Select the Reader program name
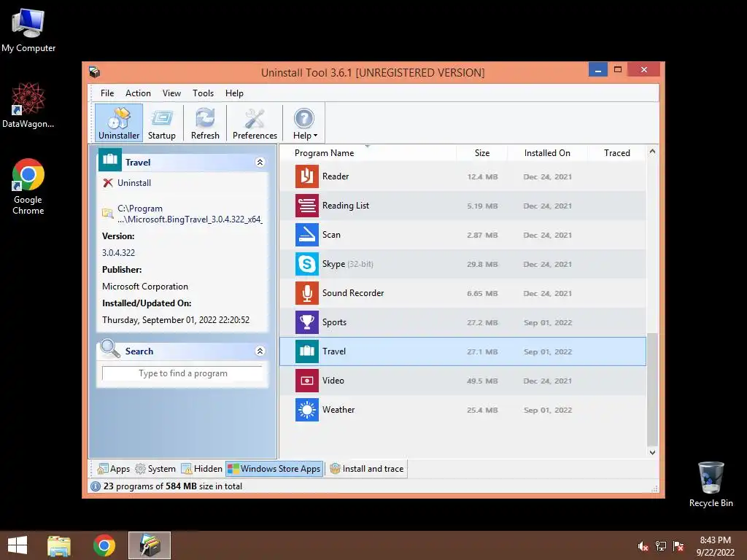 336,176
